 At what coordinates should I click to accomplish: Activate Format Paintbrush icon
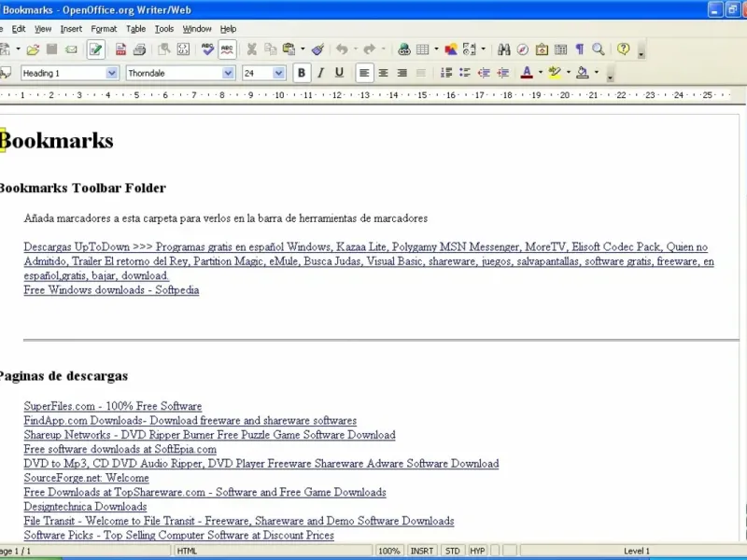tap(317, 49)
